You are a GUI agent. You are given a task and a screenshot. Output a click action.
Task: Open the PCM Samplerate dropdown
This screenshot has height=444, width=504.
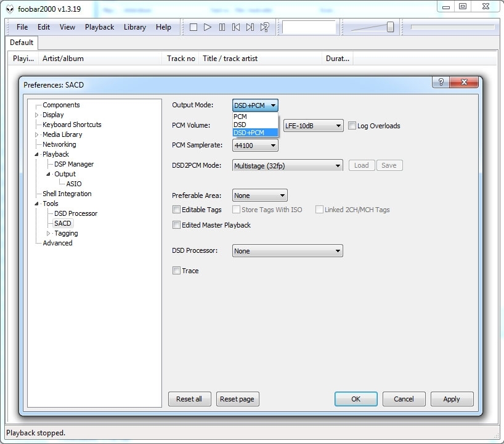255,146
